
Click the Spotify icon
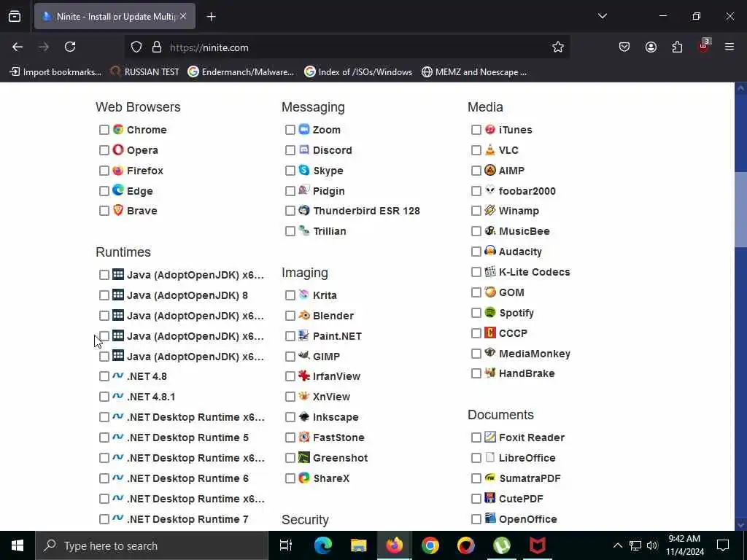click(489, 312)
